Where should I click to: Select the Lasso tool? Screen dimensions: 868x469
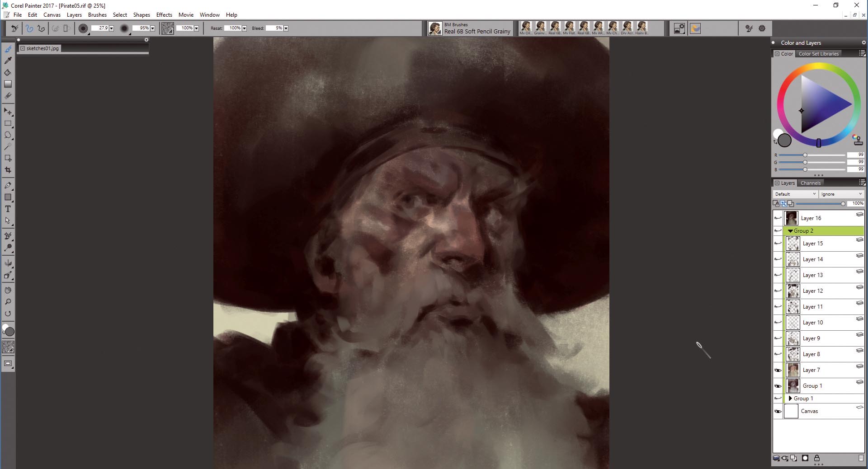pos(8,135)
